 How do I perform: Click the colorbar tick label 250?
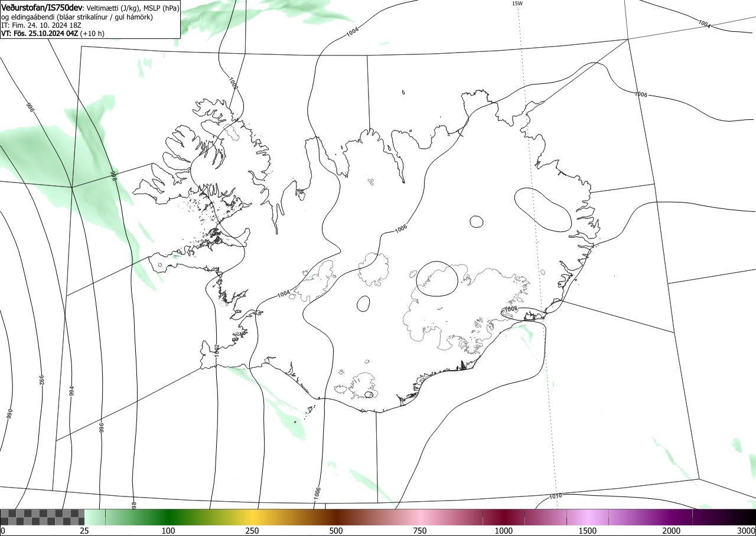coord(252,531)
